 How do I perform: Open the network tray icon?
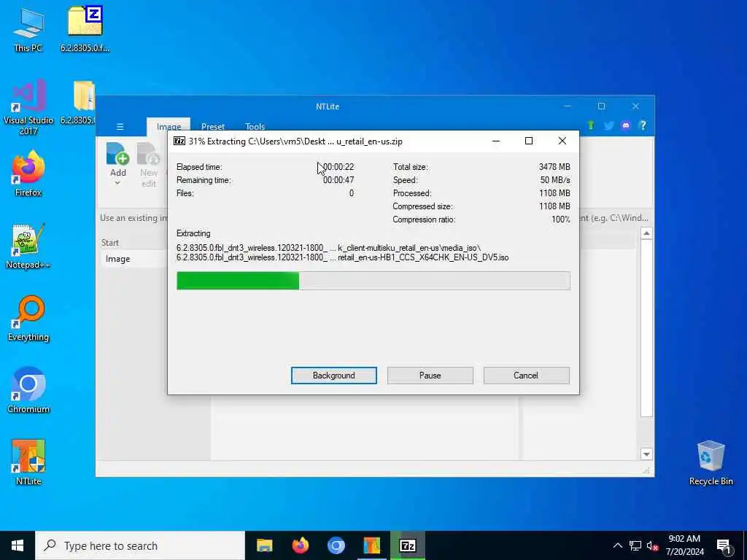pyautogui.click(x=635, y=546)
